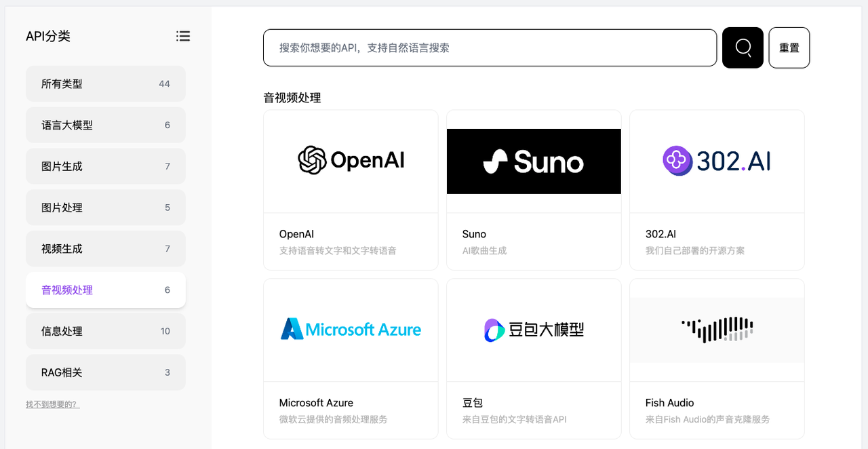Click the Microsoft Azure card title
The image size is (868, 449).
click(x=317, y=403)
